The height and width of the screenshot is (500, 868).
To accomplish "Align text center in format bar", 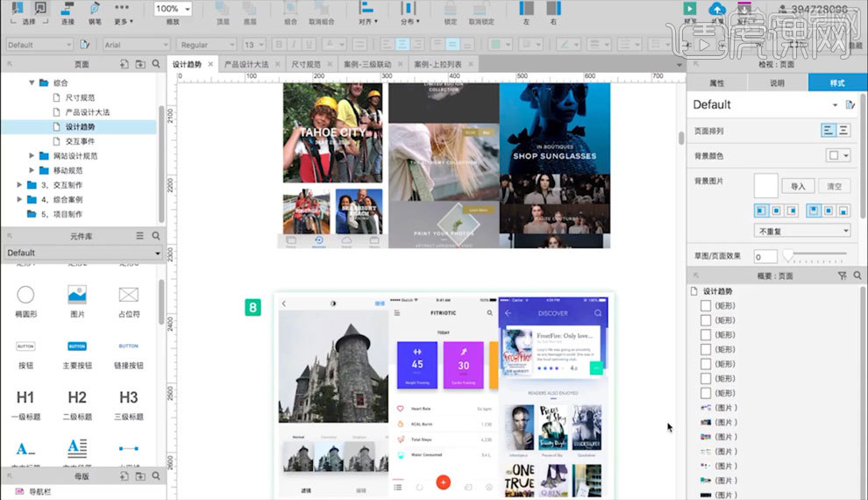I will (402, 44).
